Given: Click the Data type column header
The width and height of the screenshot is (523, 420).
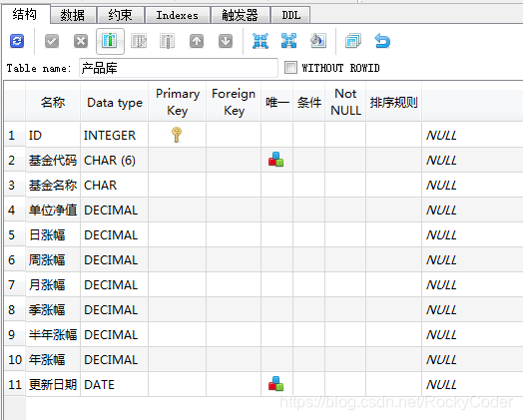Looking at the screenshot, I should (115, 102).
